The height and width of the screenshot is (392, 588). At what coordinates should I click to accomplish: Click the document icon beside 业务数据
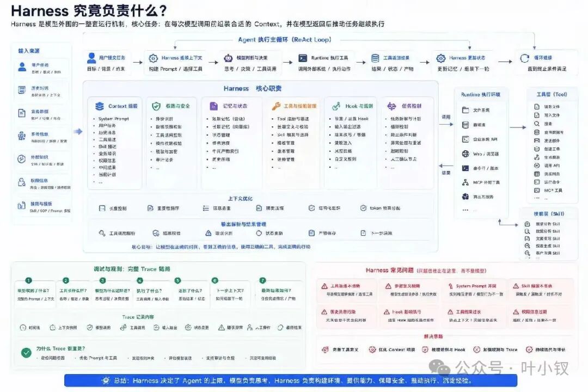point(22,113)
